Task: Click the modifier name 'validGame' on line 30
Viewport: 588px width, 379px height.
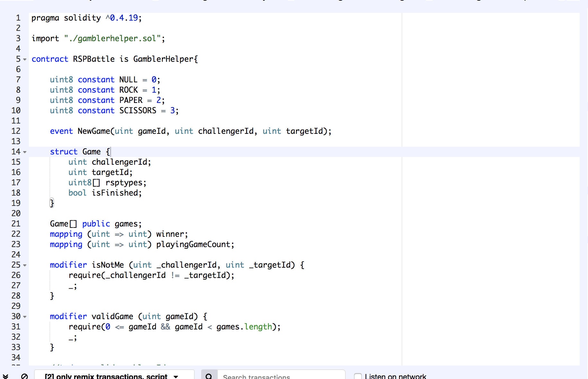Action: point(112,316)
